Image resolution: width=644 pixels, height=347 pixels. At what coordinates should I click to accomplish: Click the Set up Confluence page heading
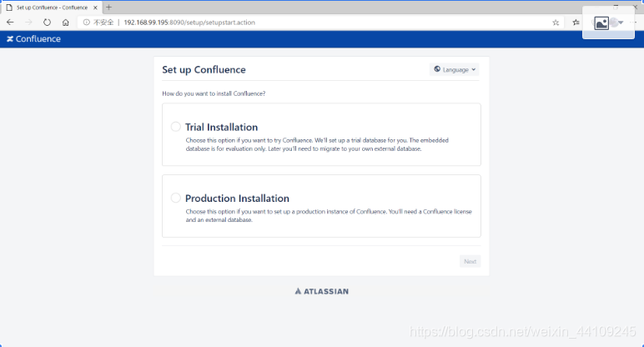(204, 70)
